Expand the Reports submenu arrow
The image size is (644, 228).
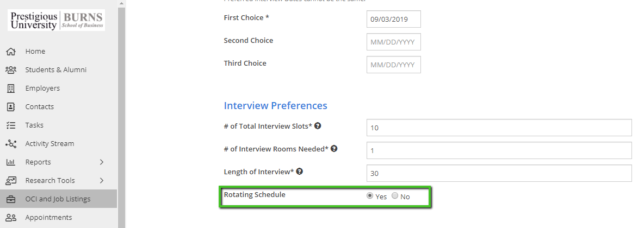tap(102, 162)
